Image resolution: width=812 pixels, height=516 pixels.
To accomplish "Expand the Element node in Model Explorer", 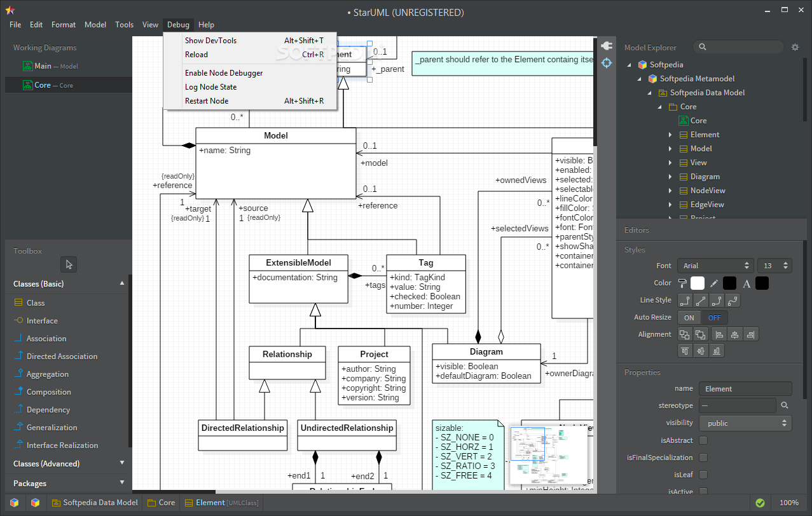I will [670, 135].
